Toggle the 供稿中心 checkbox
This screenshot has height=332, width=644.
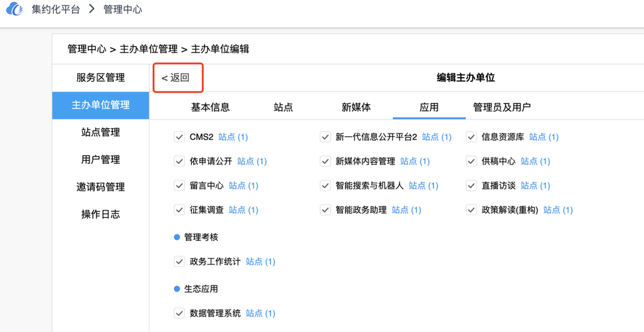[471, 161]
